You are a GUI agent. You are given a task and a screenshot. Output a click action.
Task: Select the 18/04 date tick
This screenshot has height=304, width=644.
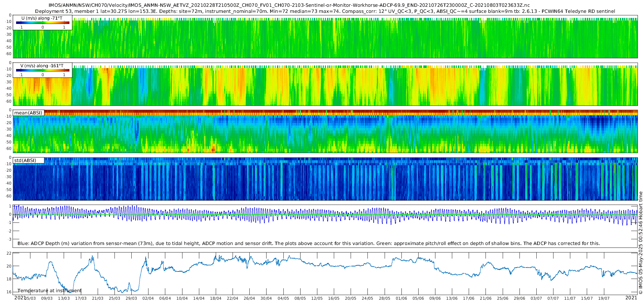(215, 298)
